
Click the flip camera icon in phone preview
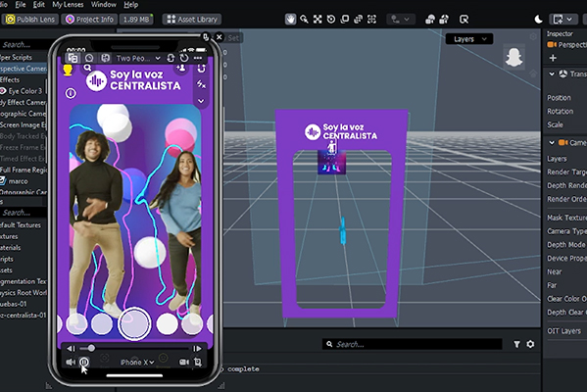pos(202,69)
